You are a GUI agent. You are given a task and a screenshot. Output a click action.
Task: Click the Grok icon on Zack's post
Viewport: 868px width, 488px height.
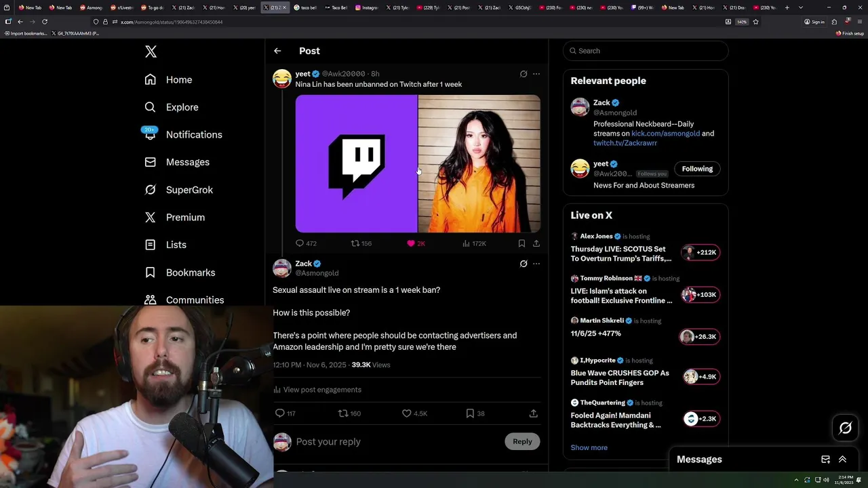(524, 264)
